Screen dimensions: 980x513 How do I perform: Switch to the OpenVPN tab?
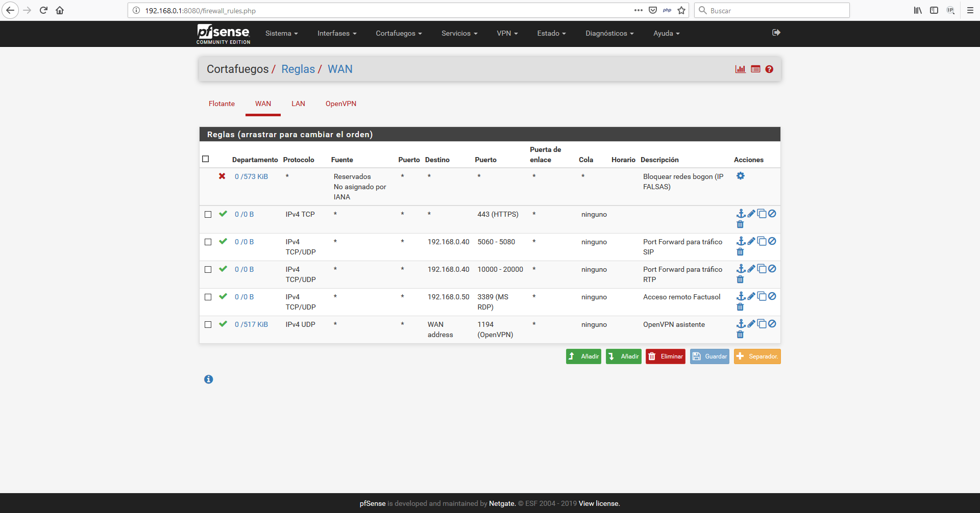[x=341, y=104]
